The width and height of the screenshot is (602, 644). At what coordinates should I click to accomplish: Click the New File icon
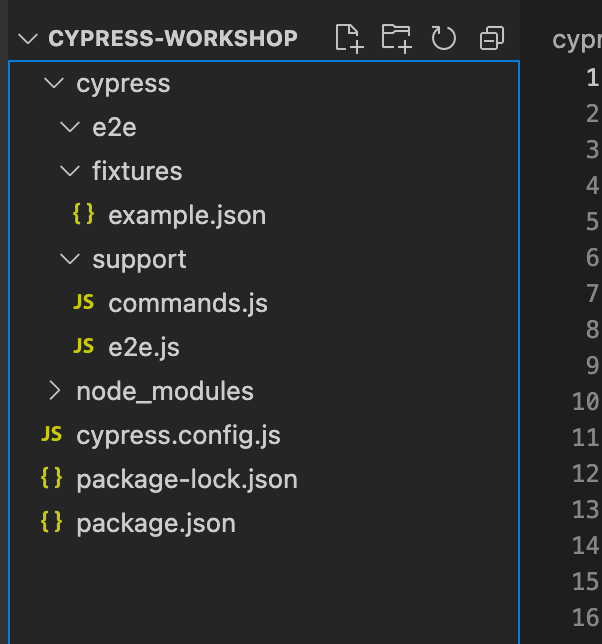point(349,38)
